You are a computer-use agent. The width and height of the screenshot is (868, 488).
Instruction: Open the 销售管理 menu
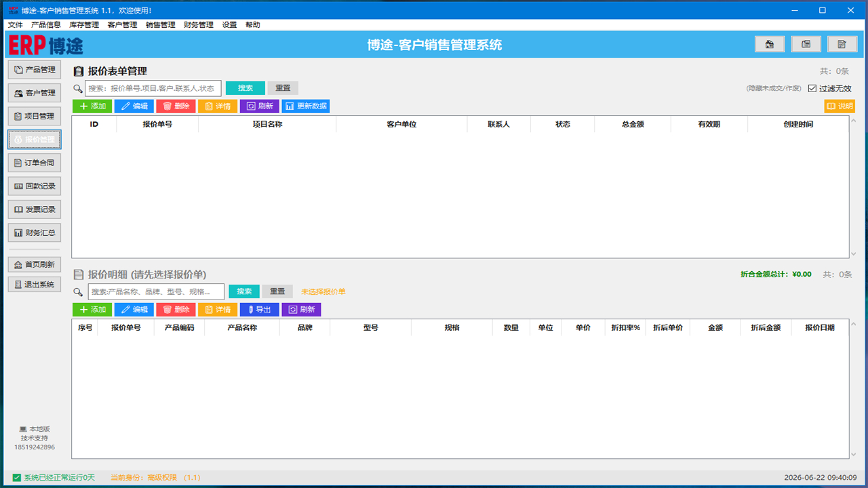(161, 24)
